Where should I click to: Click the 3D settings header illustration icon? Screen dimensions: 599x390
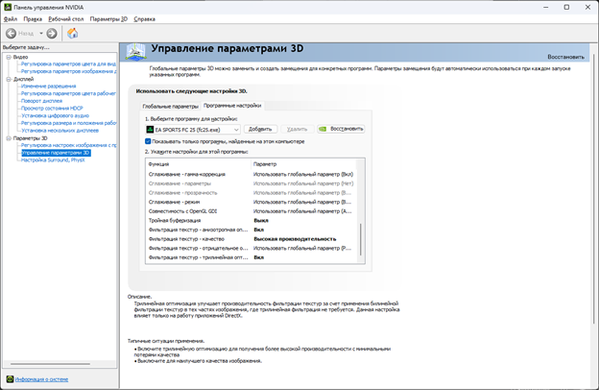136,52
